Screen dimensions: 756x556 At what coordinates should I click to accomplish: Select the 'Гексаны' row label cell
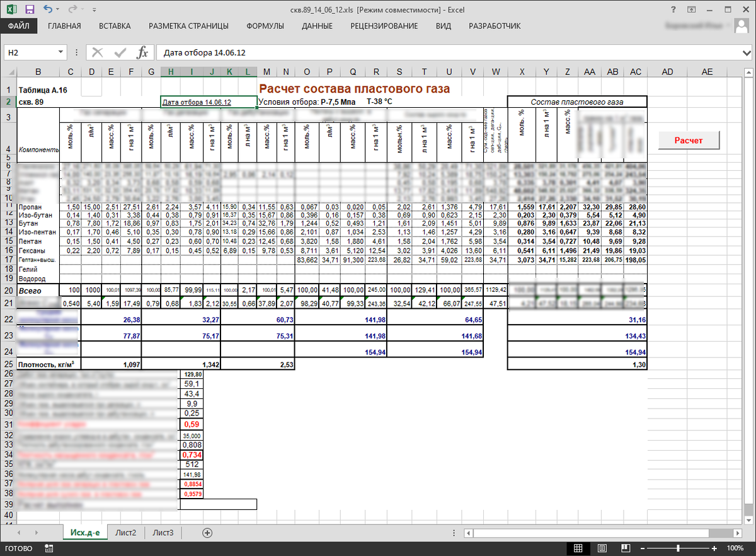coord(38,250)
